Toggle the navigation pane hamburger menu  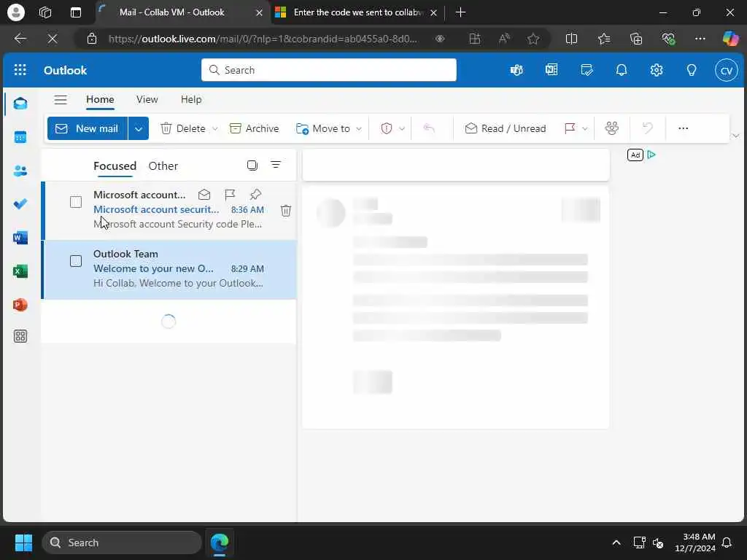click(x=61, y=99)
